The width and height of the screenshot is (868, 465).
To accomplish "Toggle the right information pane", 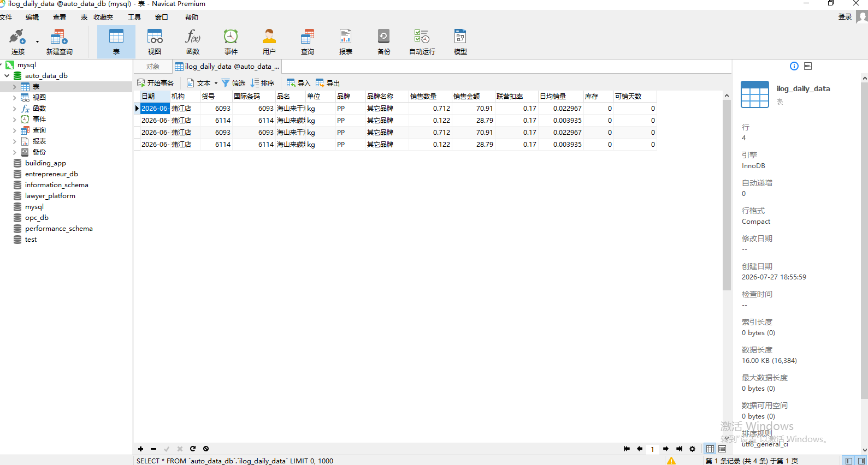I will click(860, 461).
